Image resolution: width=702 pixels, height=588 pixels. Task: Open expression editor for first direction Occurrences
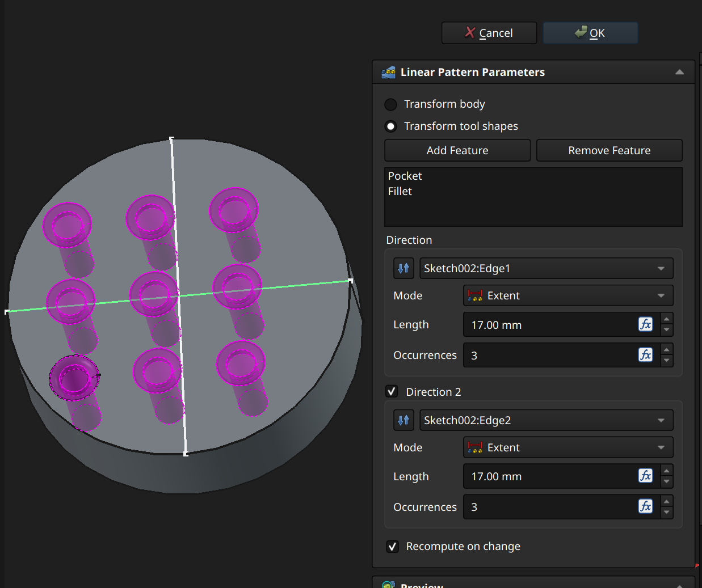point(646,354)
